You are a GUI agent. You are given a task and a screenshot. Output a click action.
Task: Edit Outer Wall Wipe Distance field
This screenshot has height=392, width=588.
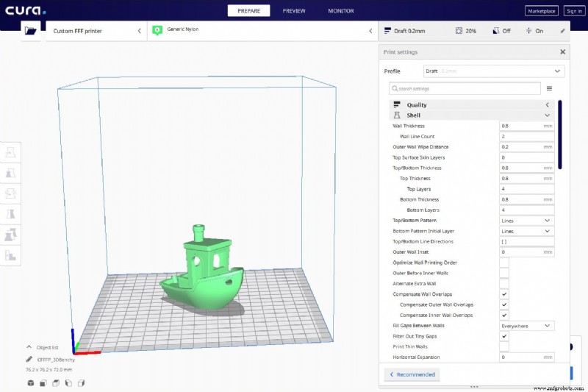(x=526, y=147)
